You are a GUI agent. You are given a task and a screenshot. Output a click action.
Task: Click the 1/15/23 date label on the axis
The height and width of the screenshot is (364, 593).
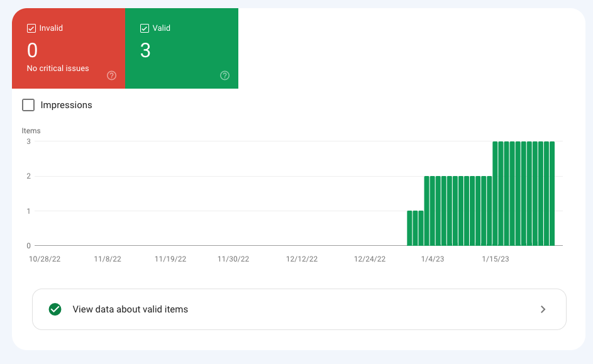(496, 258)
